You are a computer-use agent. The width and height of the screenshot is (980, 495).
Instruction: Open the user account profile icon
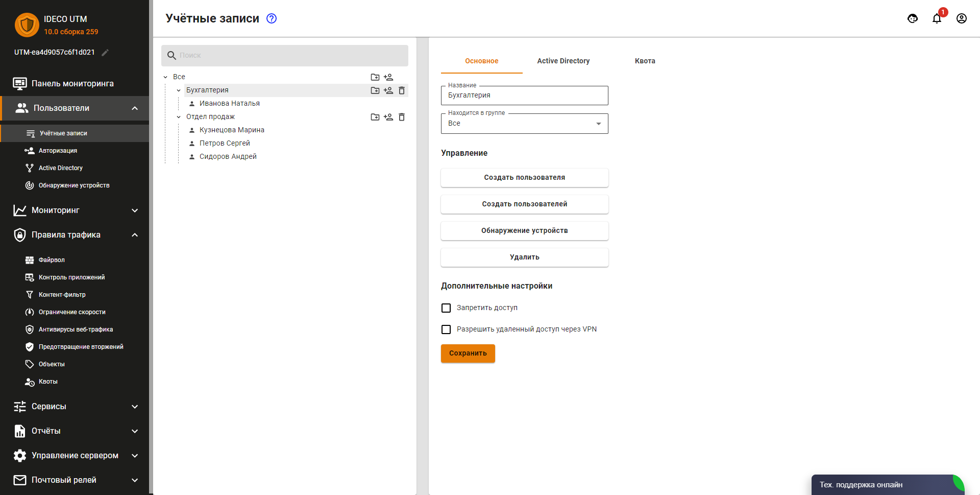961,19
